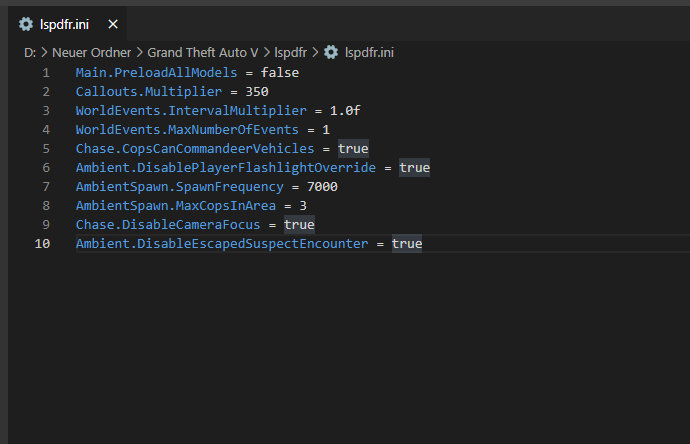Click the gear icon in the breadcrumb path
The width and height of the screenshot is (690, 444).
[331, 51]
